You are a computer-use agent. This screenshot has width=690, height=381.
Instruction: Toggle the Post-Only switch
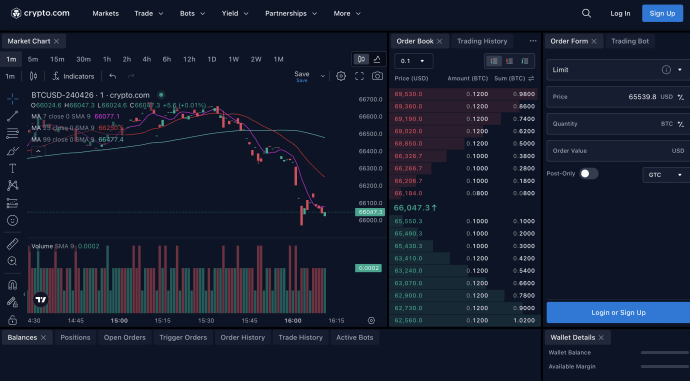coord(588,173)
